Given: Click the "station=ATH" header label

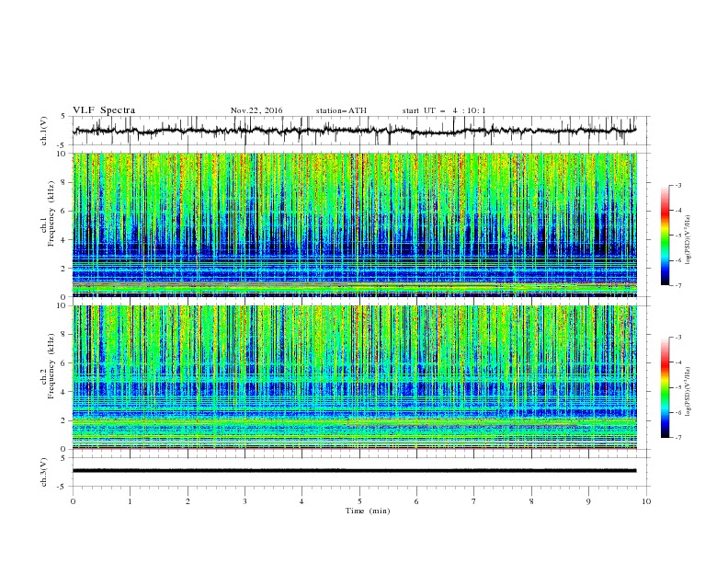Looking at the screenshot, I should click(x=341, y=110).
